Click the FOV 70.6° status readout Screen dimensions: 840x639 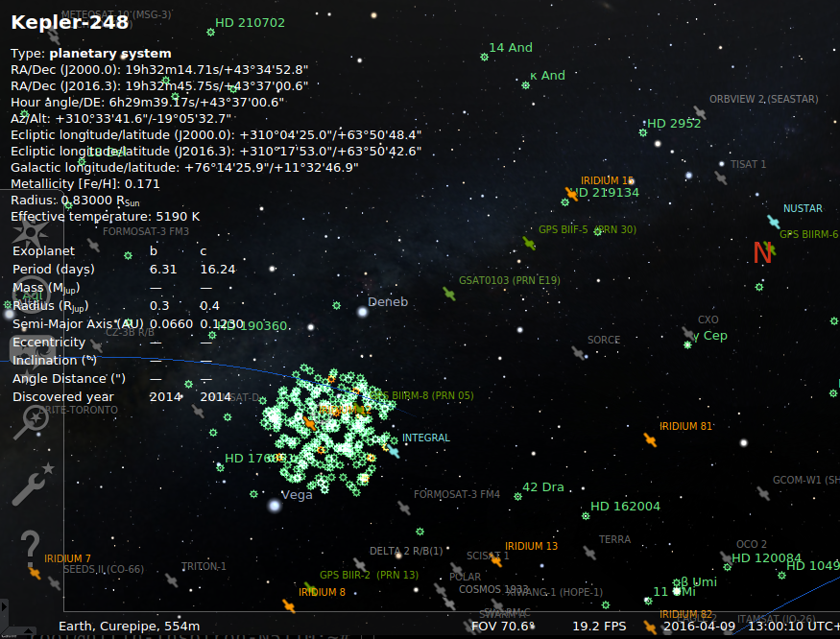coord(503,627)
